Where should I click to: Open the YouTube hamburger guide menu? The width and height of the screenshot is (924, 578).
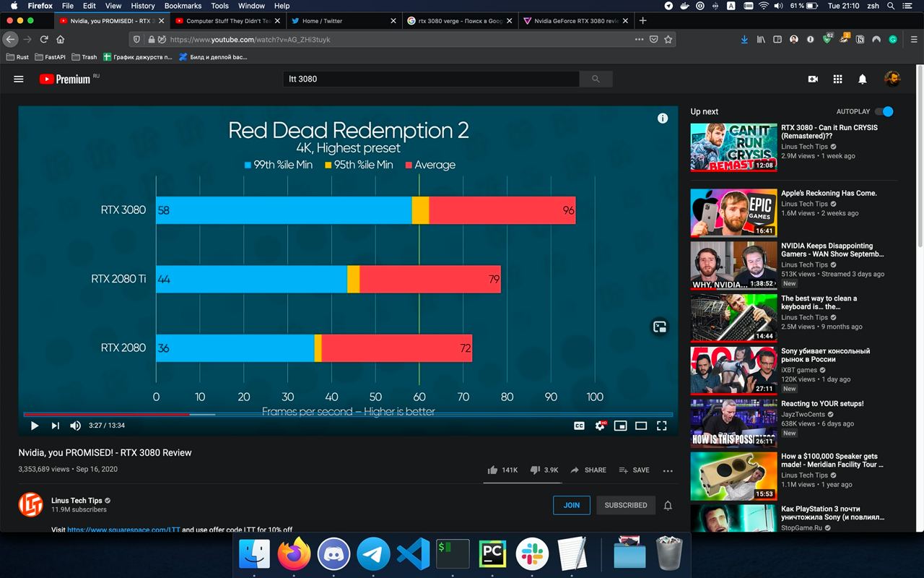coord(19,79)
